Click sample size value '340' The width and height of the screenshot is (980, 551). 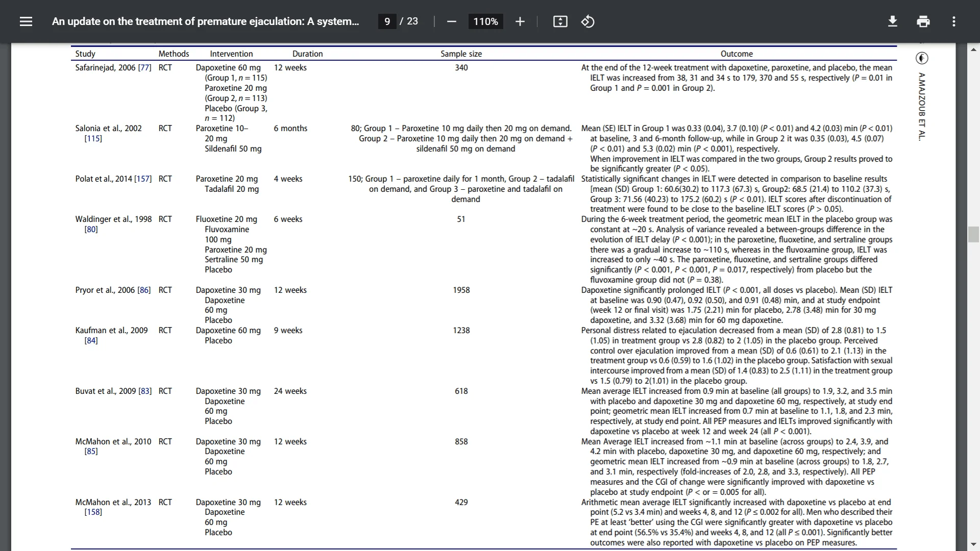(461, 68)
